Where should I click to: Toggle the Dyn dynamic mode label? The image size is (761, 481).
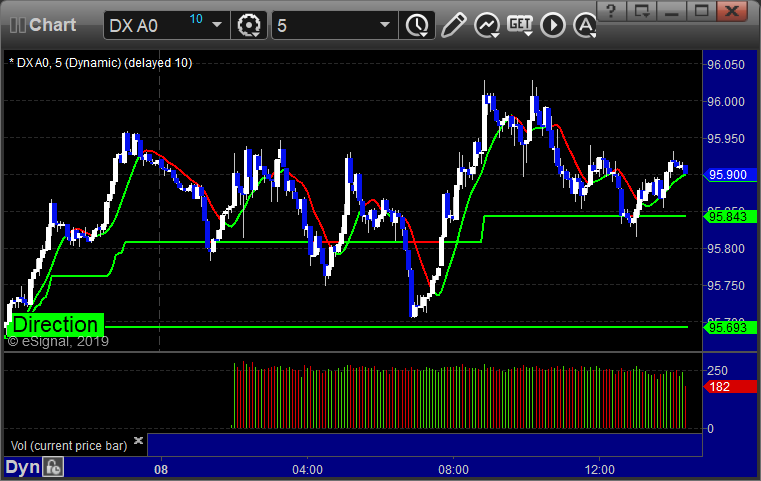(22, 467)
